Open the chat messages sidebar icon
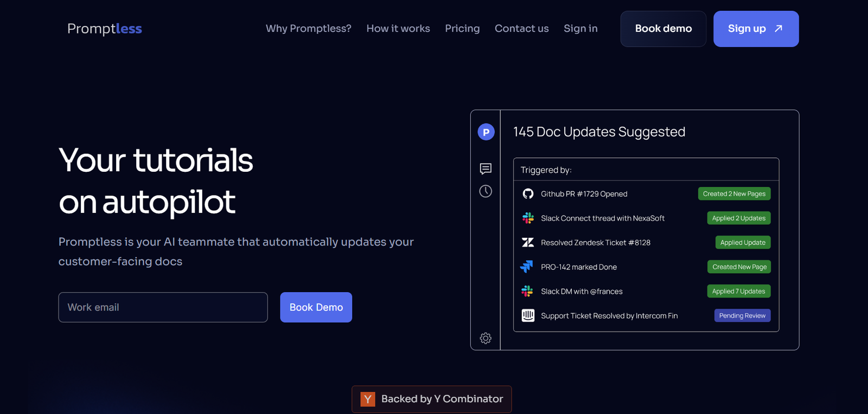The image size is (868, 414). [486, 169]
